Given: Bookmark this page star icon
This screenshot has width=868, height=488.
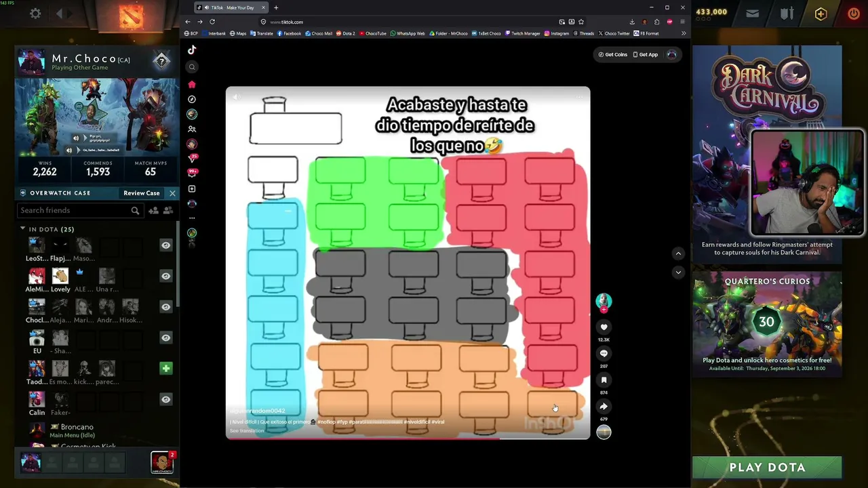Looking at the screenshot, I should pyautogui.click(x=581, y=22).
